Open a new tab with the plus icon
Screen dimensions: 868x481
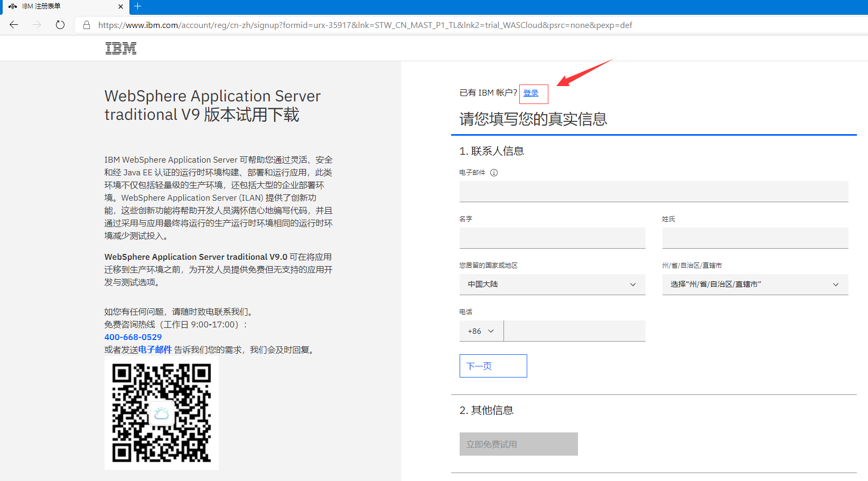click(x=138, y=7)
